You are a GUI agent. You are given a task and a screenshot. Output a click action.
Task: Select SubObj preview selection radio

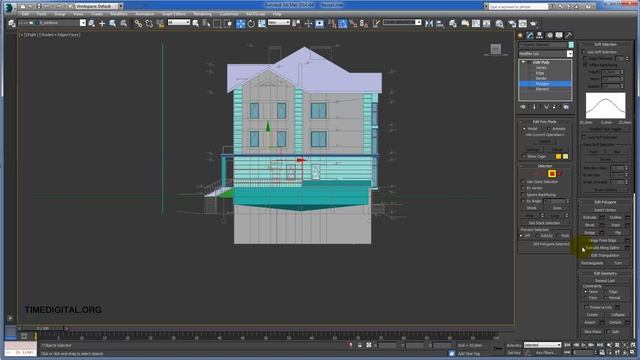tap(537, 236)
